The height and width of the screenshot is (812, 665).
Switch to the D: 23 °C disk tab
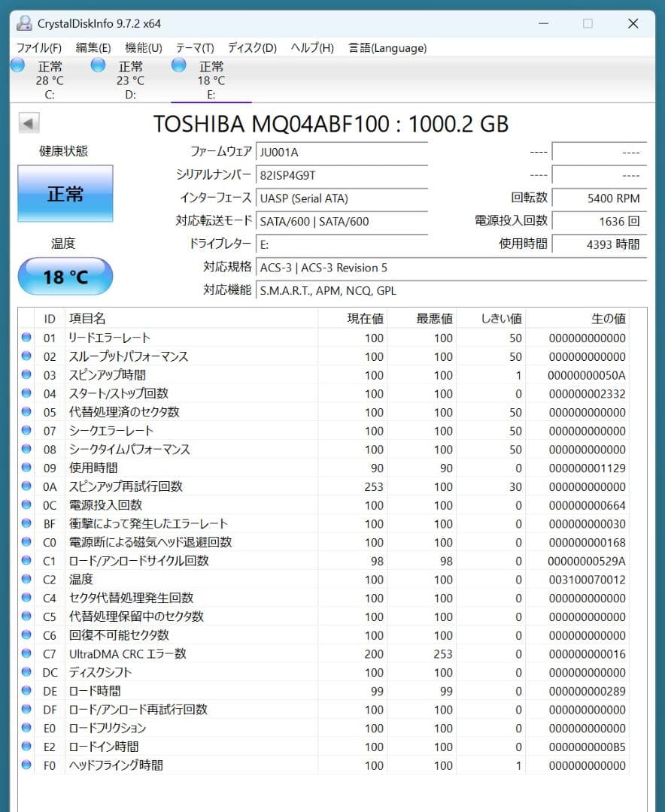[x=130, y=79]
